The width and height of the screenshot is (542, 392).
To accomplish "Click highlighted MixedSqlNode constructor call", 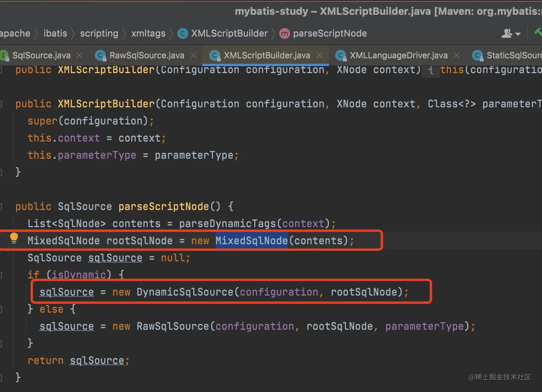I will [252, 241].
